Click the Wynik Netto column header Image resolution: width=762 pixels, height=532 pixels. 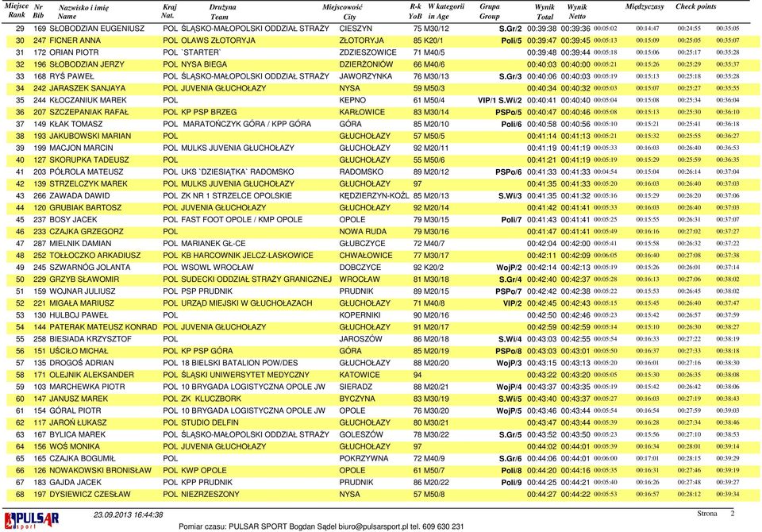(x=577, y=12)
